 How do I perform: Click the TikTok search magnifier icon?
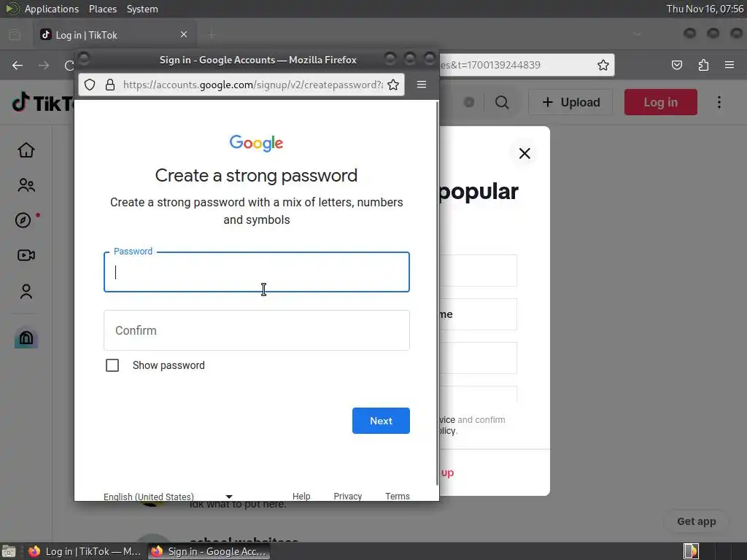[502, 102]
